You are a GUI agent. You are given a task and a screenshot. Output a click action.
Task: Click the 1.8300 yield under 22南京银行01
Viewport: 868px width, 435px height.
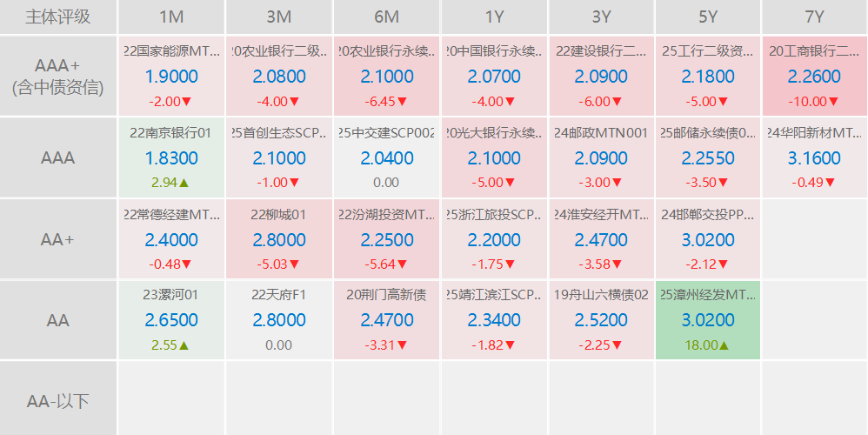(170, 158)
